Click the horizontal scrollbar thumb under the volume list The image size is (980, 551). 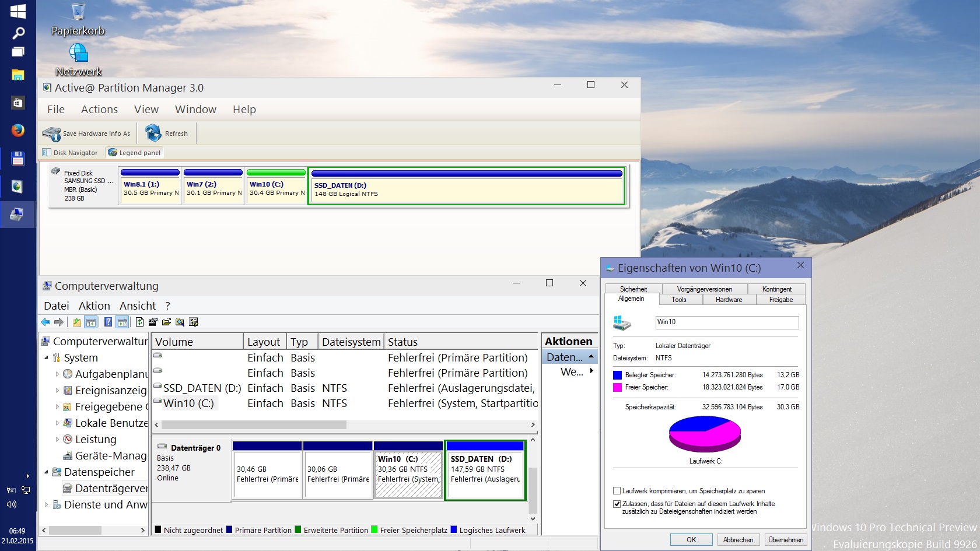(x=254, y=424)
